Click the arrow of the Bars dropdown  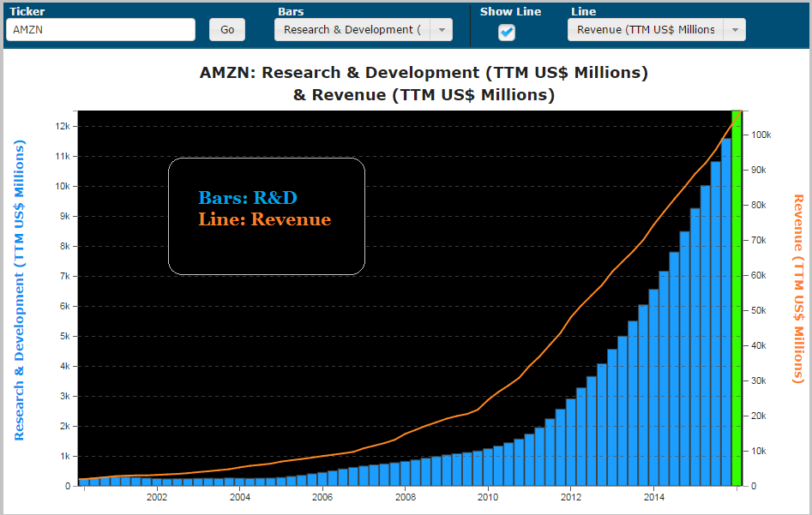pos(442,29)
